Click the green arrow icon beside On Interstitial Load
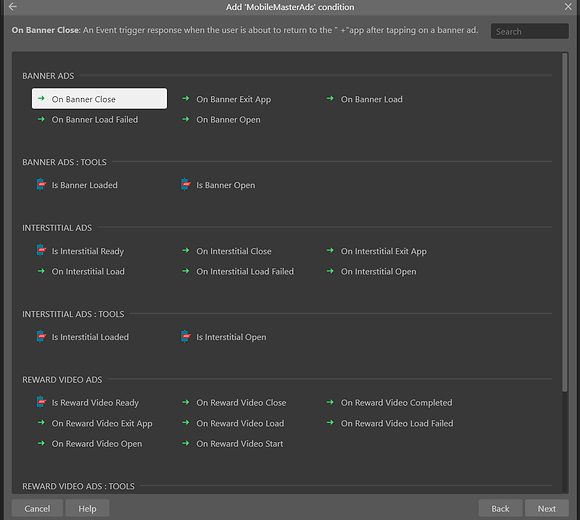The height and width of the screenshot is (520, 580). point(41,271)
